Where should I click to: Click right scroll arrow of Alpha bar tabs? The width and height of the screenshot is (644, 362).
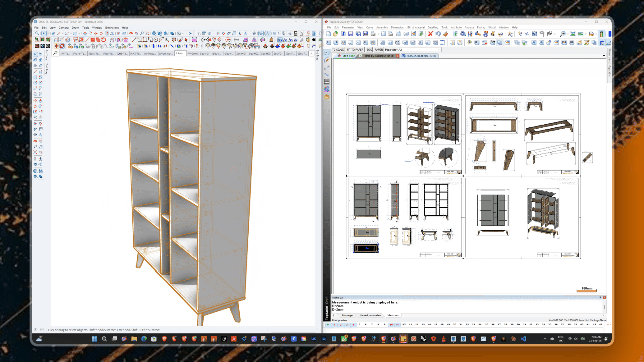(x=603, y=315)
